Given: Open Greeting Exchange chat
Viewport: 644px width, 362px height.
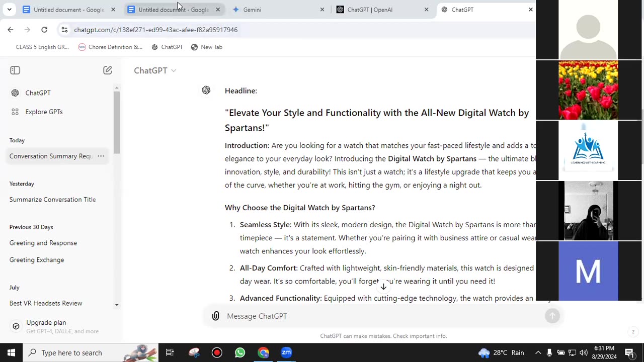Looking at the screenshot, I should (x=37, y=260).
